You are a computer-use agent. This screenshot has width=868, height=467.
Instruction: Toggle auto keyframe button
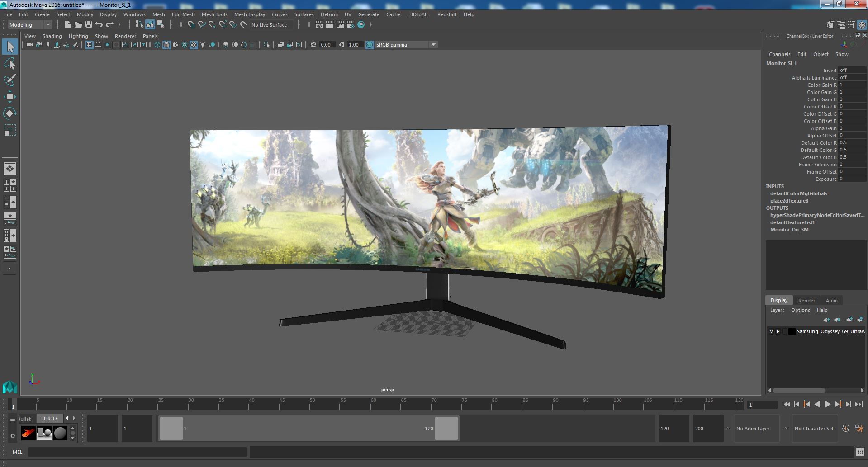coord(845,428)
